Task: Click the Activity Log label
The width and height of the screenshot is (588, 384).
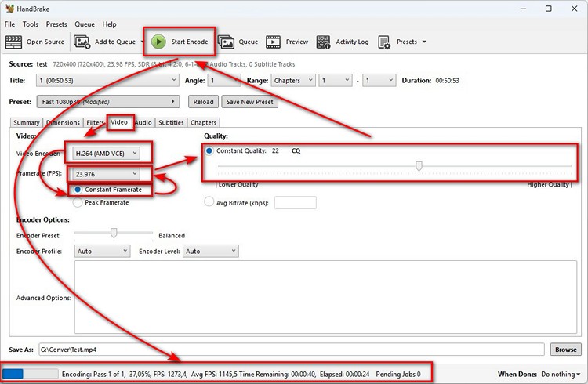Action: (x=352, y=42)
